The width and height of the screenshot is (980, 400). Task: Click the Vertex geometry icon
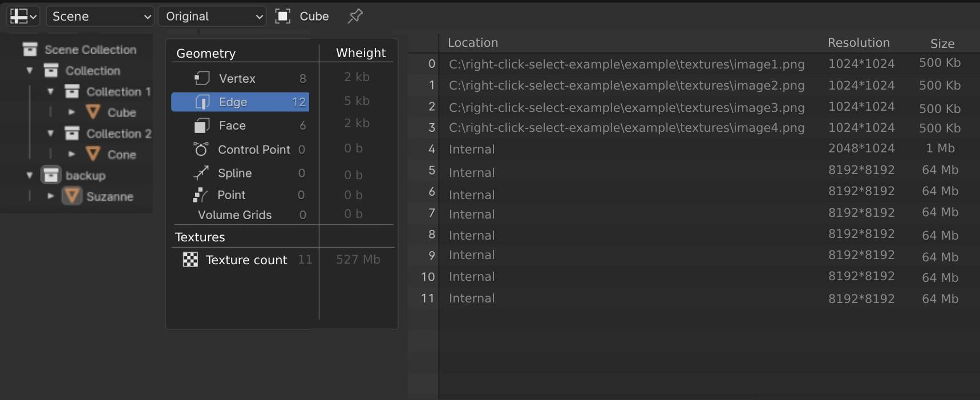[x=203, y=78]
